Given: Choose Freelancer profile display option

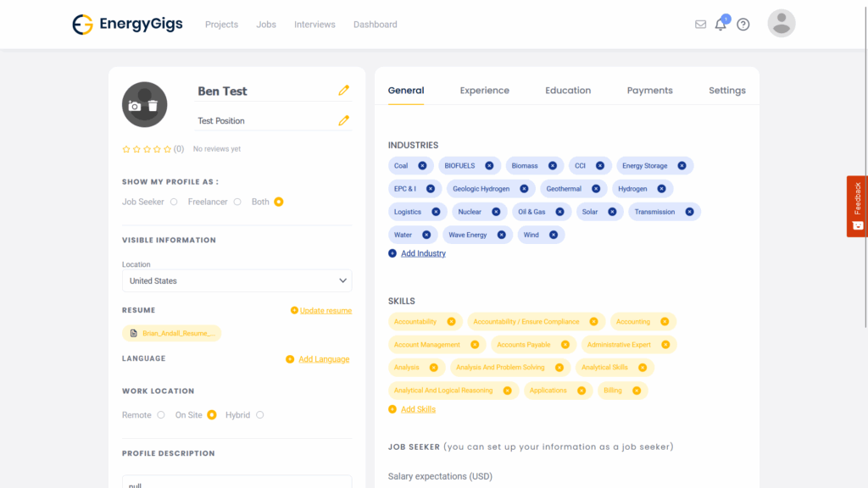Looking at the screenshot, I should 237,202.
